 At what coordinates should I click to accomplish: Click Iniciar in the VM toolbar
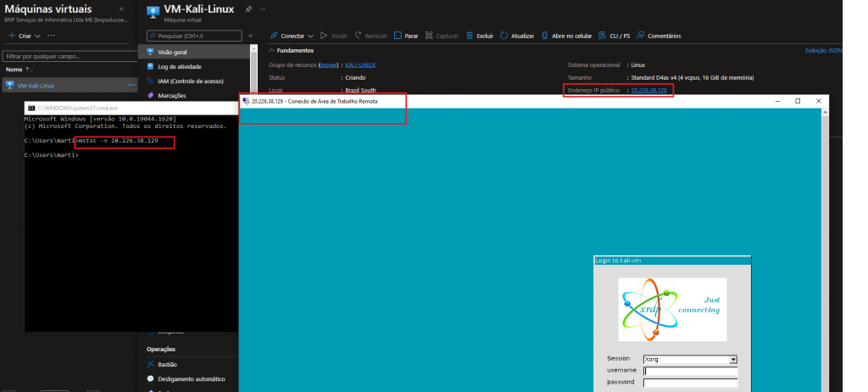(334, 36)
